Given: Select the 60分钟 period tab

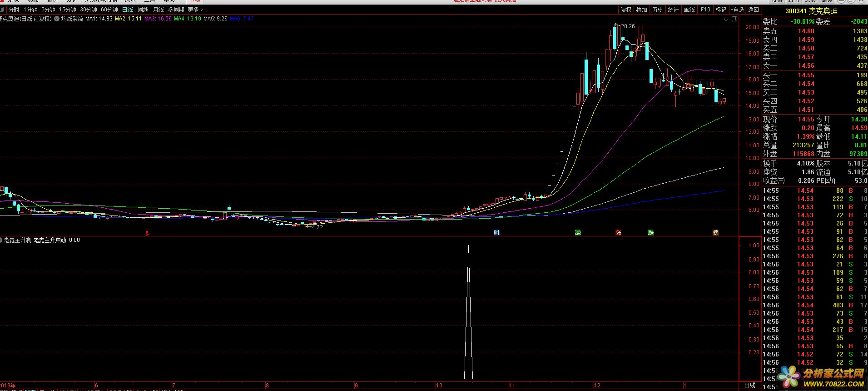Looking at the screenshot, I should click(x=109, y=10).
